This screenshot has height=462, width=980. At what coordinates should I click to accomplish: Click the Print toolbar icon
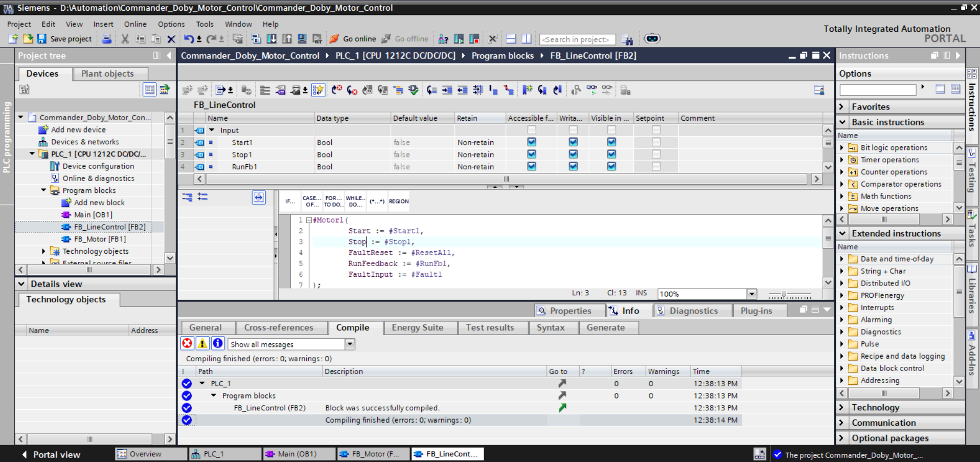(106, 39)
